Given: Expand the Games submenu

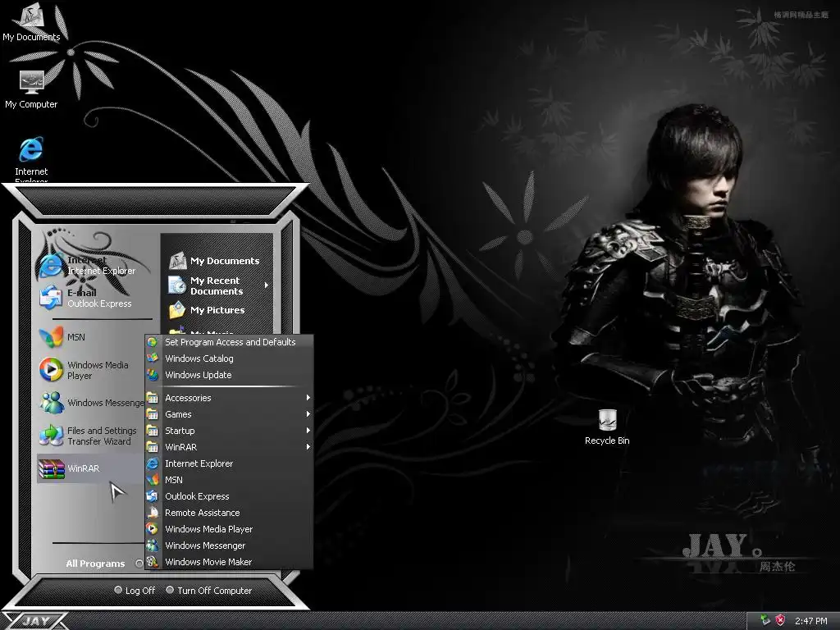Looking at the screenshot, I should point(229,414).
